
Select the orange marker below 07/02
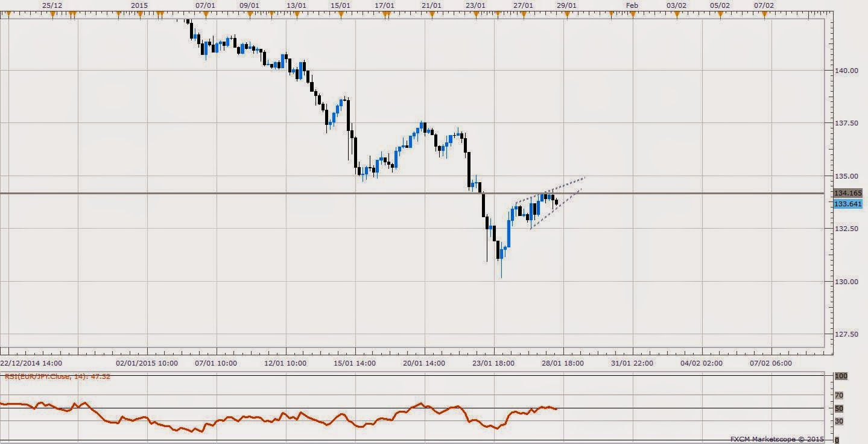tap(764, 15)
